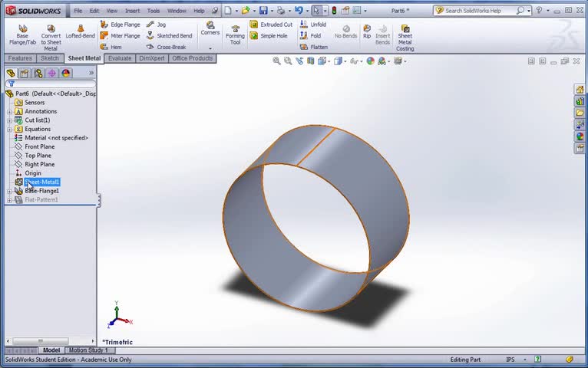
Task: Expand the Annotations tree node
Action: 9,112
